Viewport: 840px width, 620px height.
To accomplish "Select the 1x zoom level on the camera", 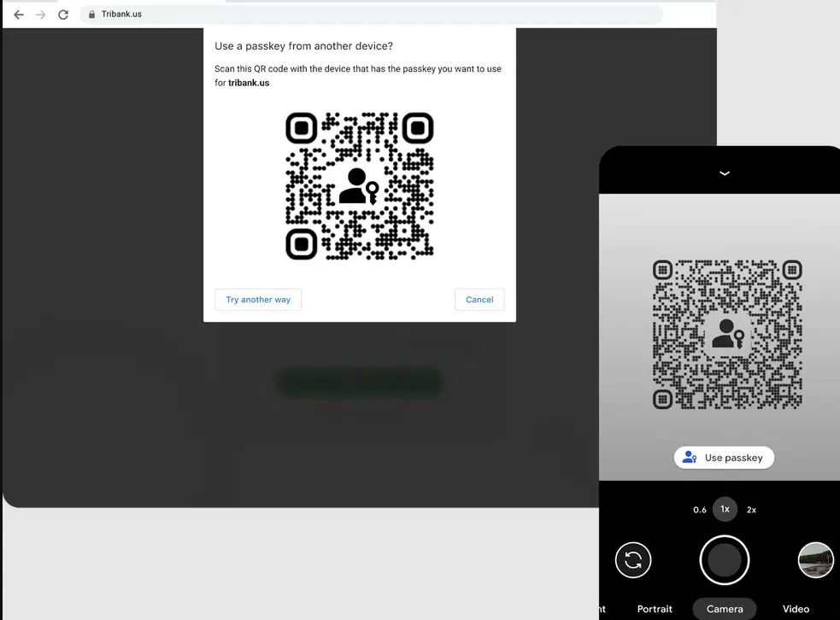I will click(x=725, y=509).
